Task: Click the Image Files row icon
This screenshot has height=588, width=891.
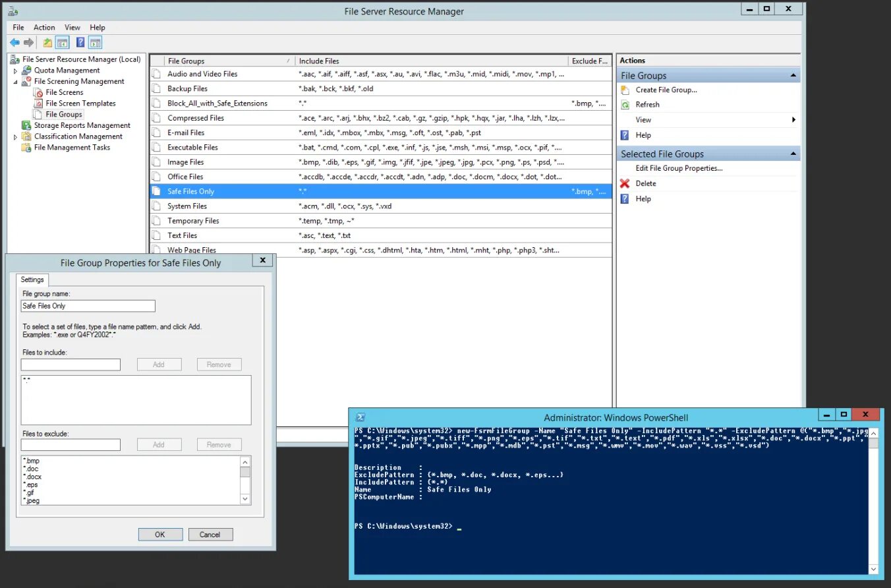Action: [156, 162]
